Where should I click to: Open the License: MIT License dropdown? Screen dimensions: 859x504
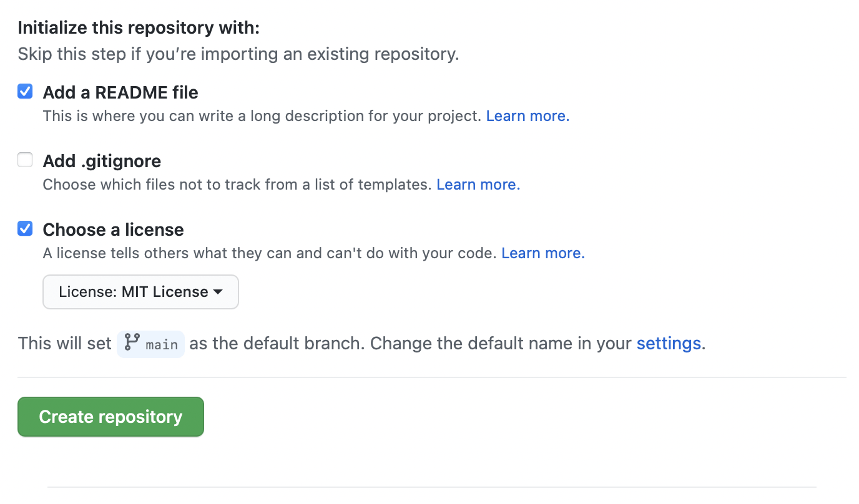[140, 292]
